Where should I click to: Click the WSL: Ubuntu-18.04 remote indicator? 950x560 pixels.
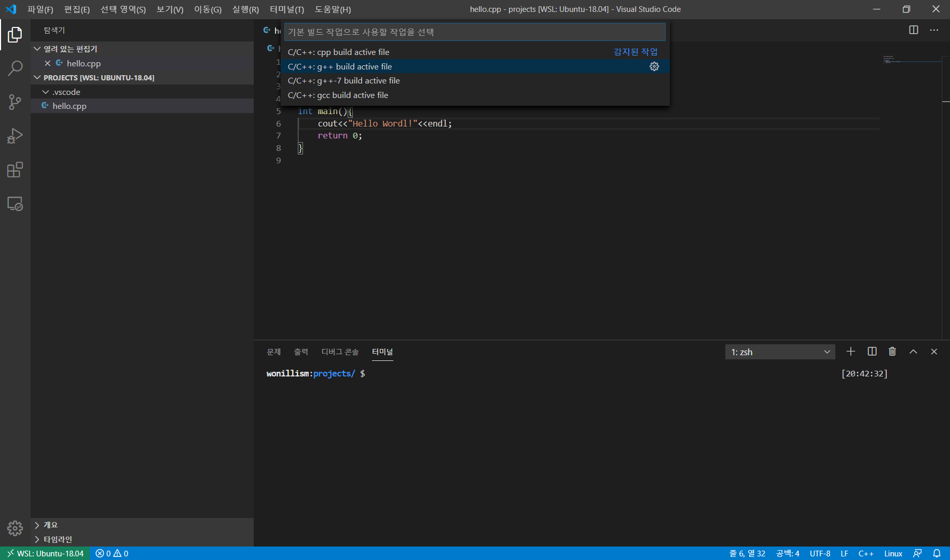pos(45,553)
